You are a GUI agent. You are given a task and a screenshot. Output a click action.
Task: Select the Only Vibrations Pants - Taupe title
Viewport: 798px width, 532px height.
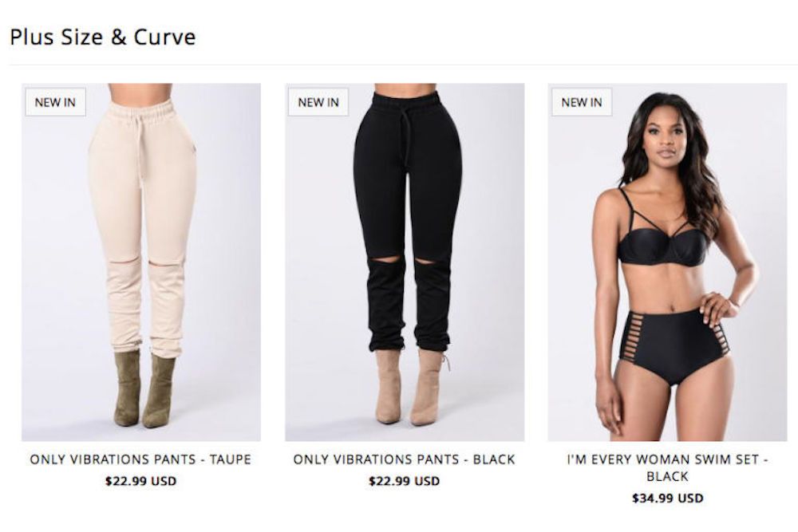140,459
